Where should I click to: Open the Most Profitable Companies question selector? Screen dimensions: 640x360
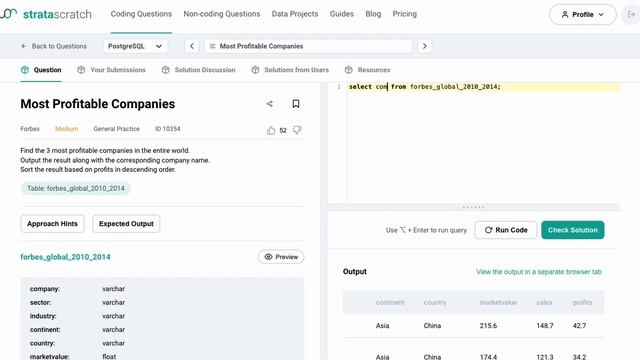pos(308,46)
